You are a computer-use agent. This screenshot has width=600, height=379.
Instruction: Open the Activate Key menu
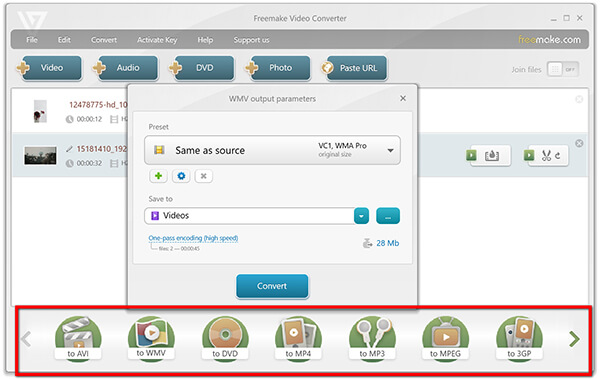(157, 40)
